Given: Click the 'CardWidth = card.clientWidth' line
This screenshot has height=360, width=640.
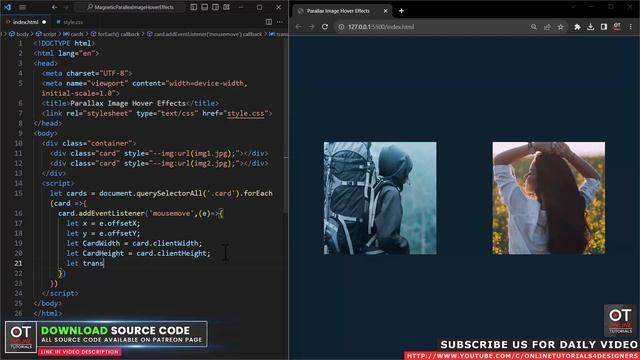Looking at the screenshot, I should tap(134, 243).
